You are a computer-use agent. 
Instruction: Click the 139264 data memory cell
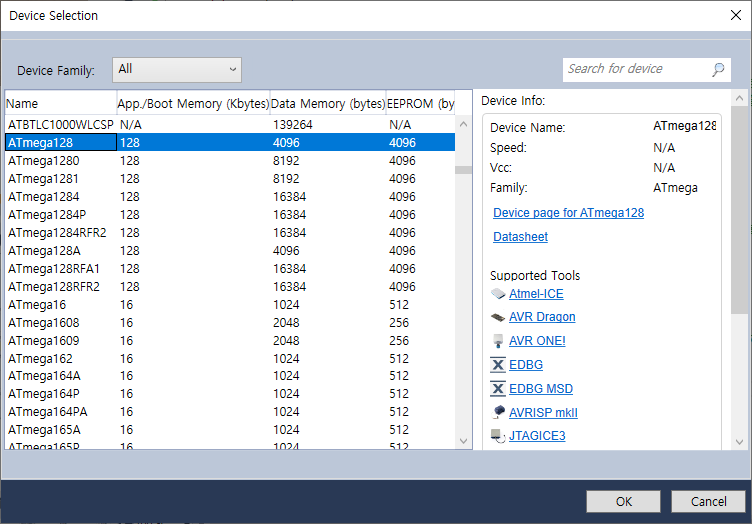tap(293, 125)
